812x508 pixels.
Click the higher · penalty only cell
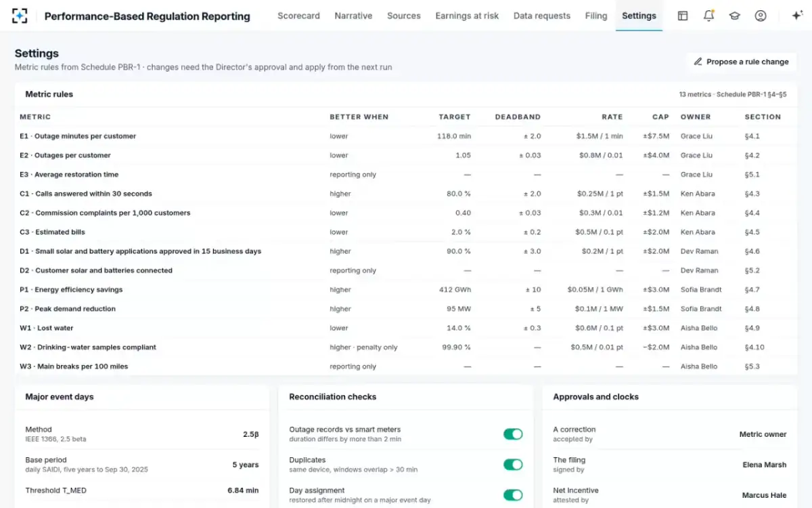pos(363,347)
